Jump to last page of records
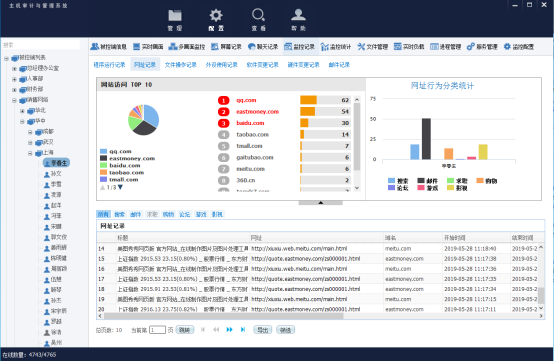 pyautogui.click(x=243, y=330)
